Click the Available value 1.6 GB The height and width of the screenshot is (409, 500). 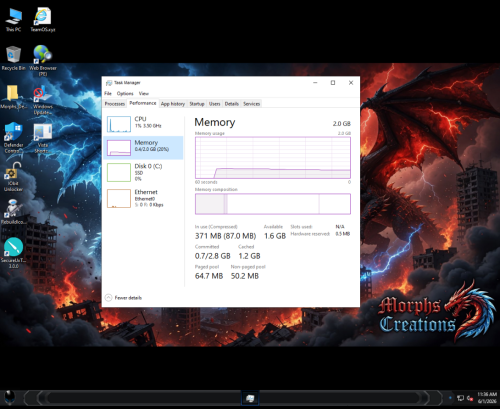click(275, 236)
